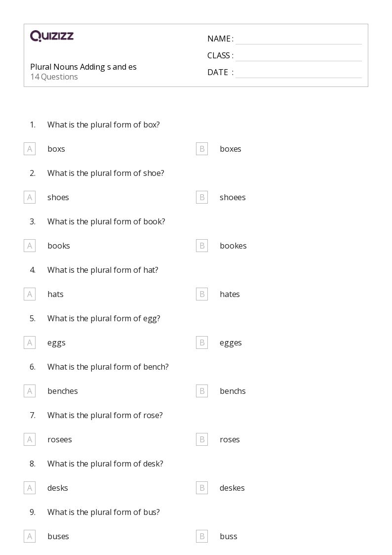Mark option A next to shoes

[x=30, y=198]
